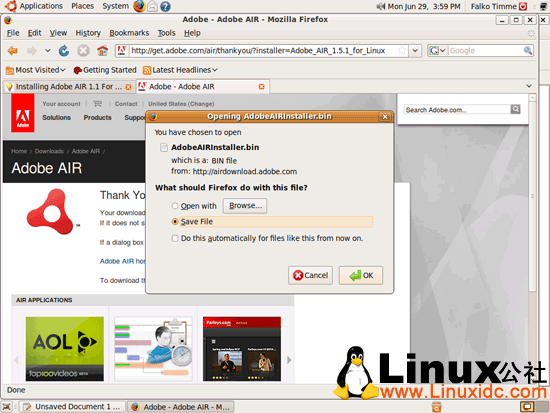Switch to Installing Adobe AIR 1.1 tab
The height and width of the screenshot is (413, 550).
(68, 87)
